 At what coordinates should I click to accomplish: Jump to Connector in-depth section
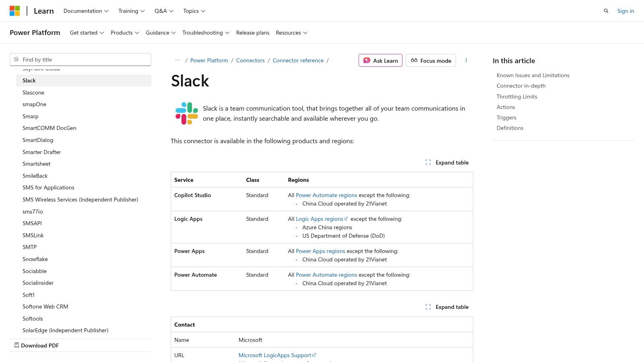pyautogui.click(x=521, y=86)
